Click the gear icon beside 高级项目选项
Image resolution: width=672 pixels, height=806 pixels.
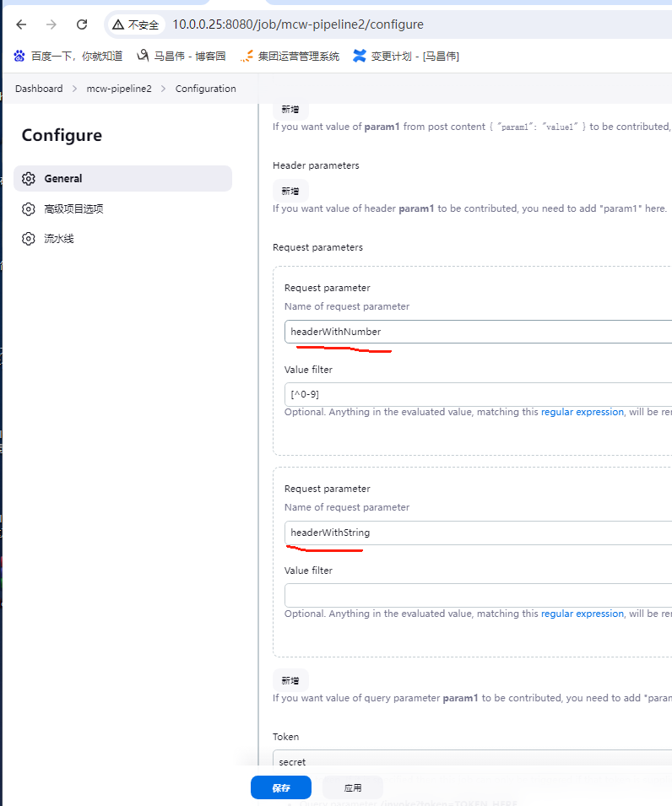(x=29, y=208)
